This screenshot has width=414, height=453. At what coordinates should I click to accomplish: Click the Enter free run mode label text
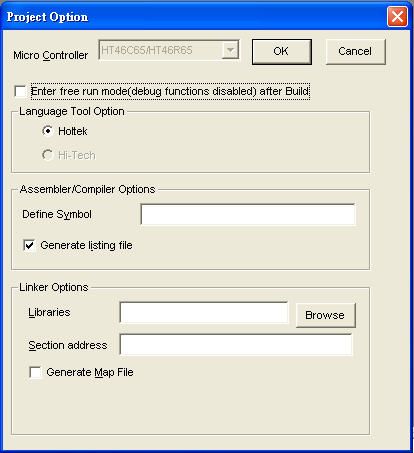coord(170,91)
